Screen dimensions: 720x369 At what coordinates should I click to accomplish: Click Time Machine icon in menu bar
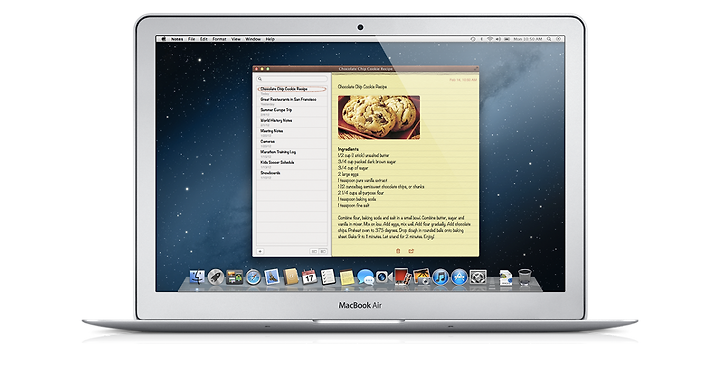(473, 39)
